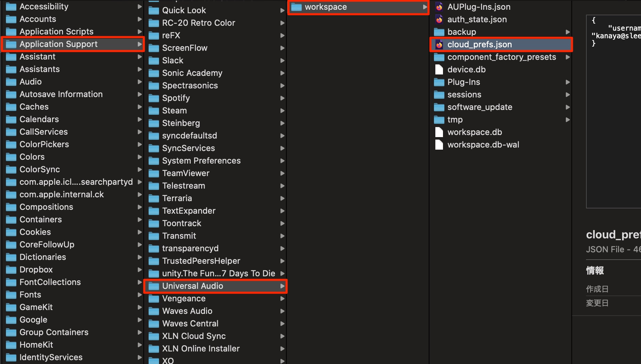Select the TextExpander folder row
Screen dimensions: 641x364
pos(216,211)
